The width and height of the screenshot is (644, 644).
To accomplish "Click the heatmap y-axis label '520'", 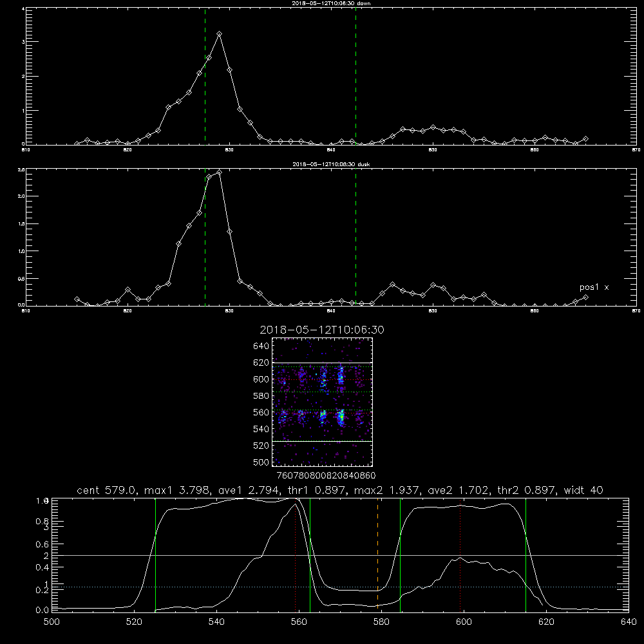I will (261, 446).
